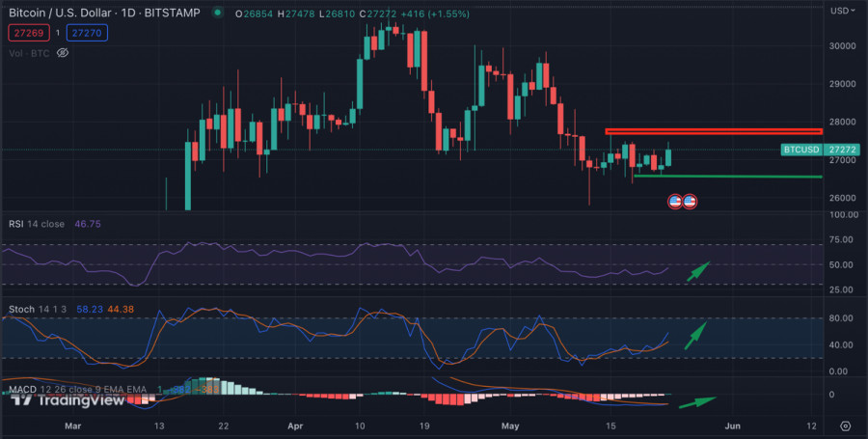Open chart settings gear icon
Viewport: 868px width, 439px height.
coord(845,425)
